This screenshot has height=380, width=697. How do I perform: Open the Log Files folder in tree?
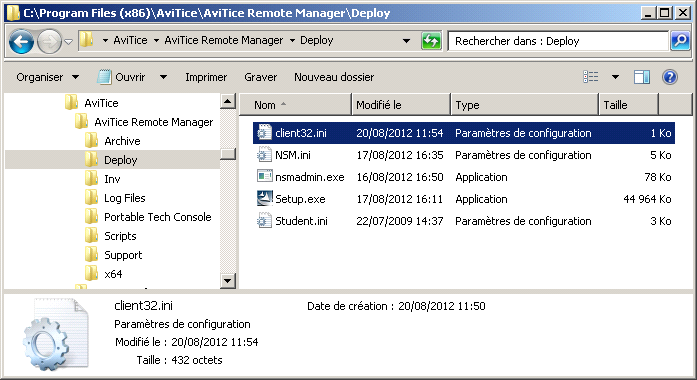[124, 198]
